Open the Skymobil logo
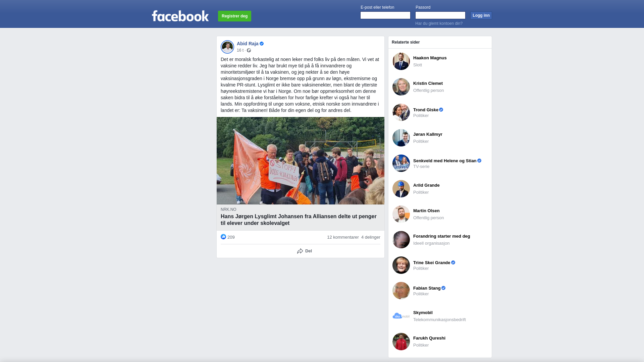 (x=401, y=316)
